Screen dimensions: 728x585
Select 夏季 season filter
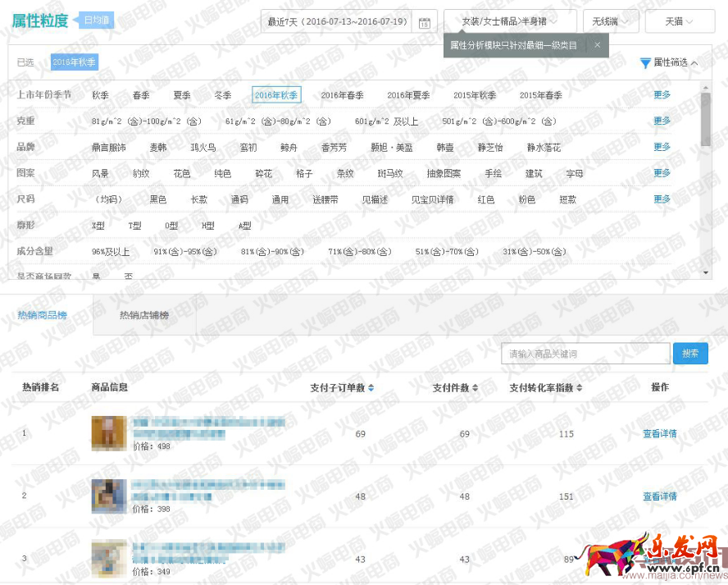182,95
